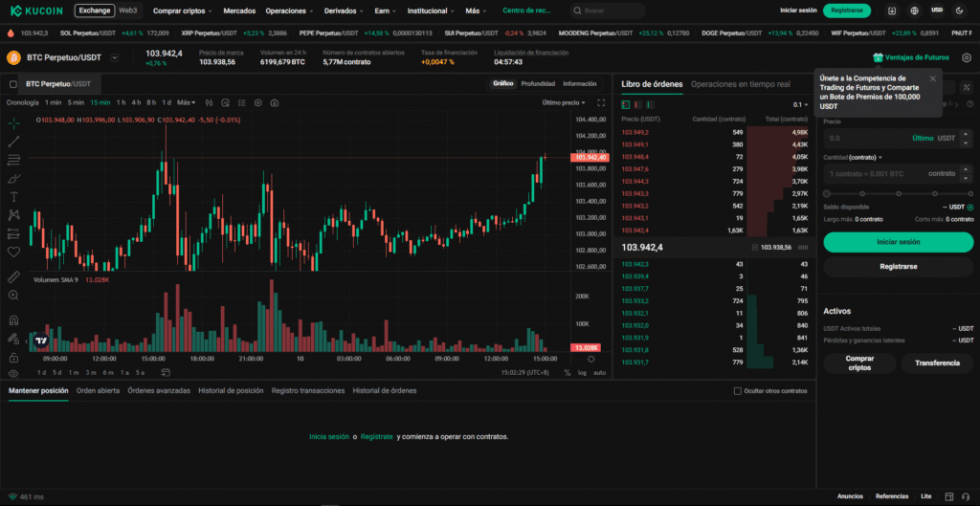The height and width of the screenshot is (506, 980).
Task: Click the order quantity percentage slider
Action: pos(898,193)
